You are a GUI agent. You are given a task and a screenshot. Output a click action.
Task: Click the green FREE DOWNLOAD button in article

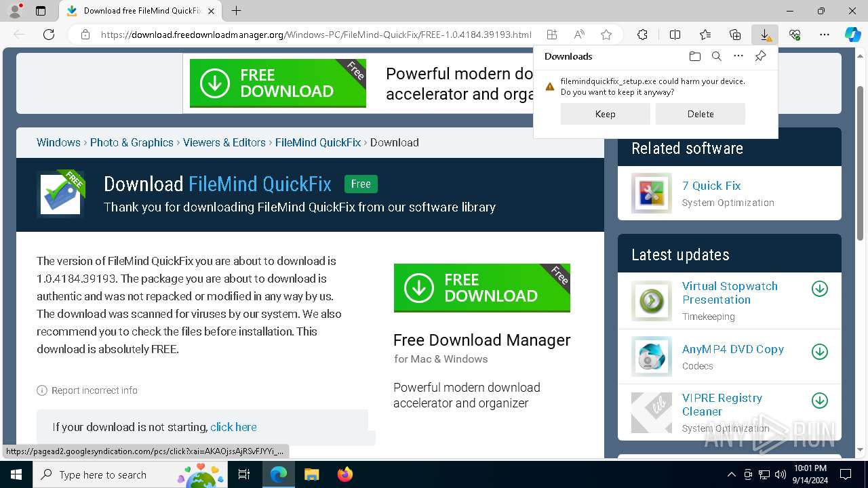tap(482, 288)
